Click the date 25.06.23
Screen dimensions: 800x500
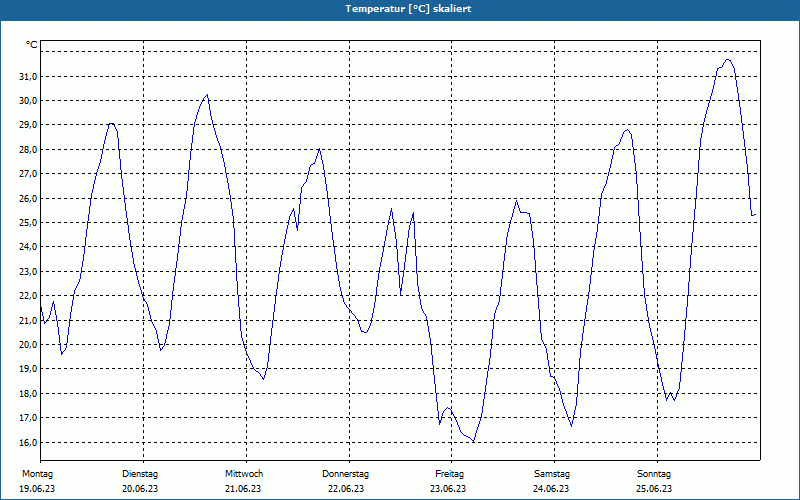pyautogui.click(x=654, y=489)
